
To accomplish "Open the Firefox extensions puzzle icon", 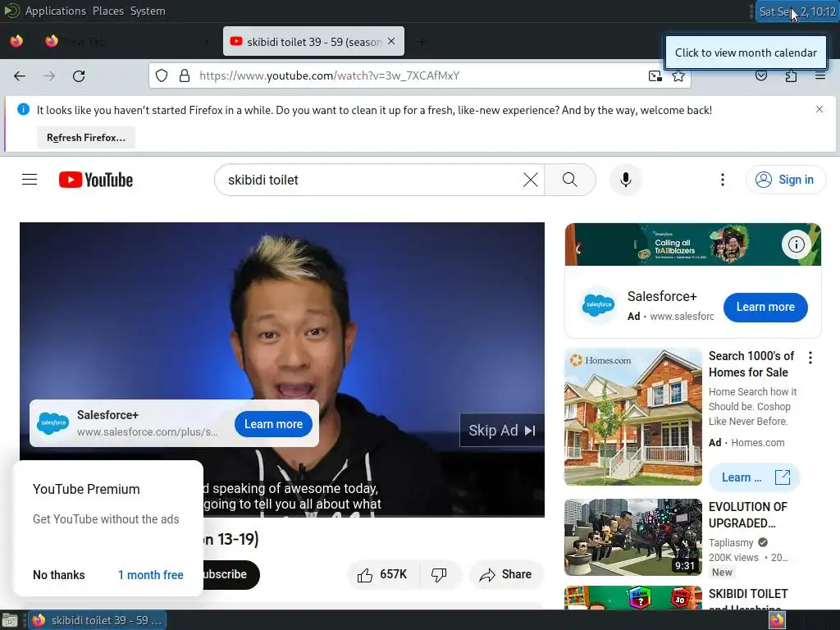I will click(791, 76).
